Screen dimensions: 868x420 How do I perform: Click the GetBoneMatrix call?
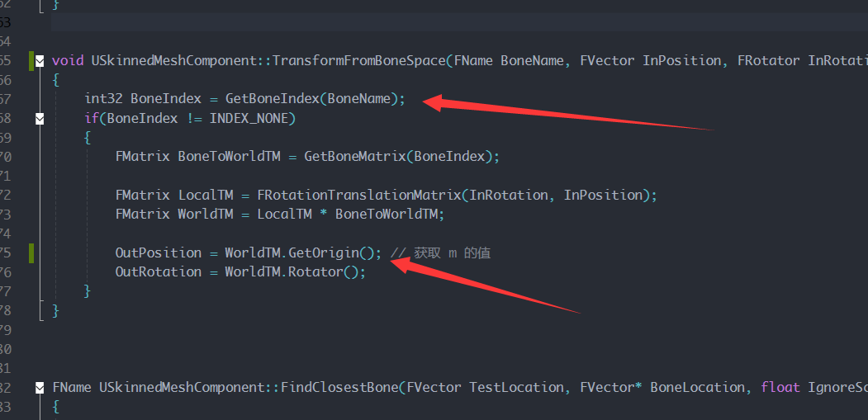(355, 157)
